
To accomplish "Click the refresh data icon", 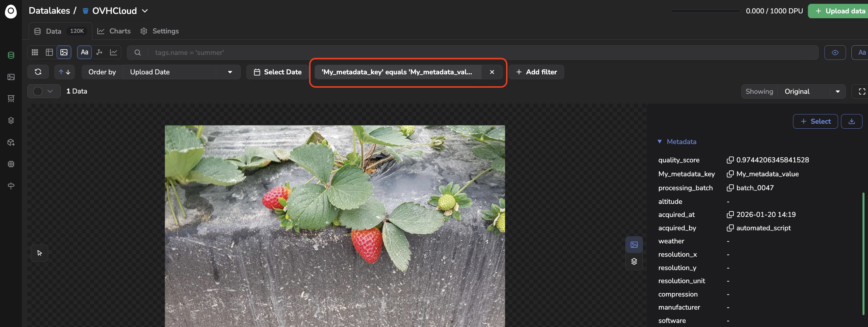I will (x=38, y=72).
